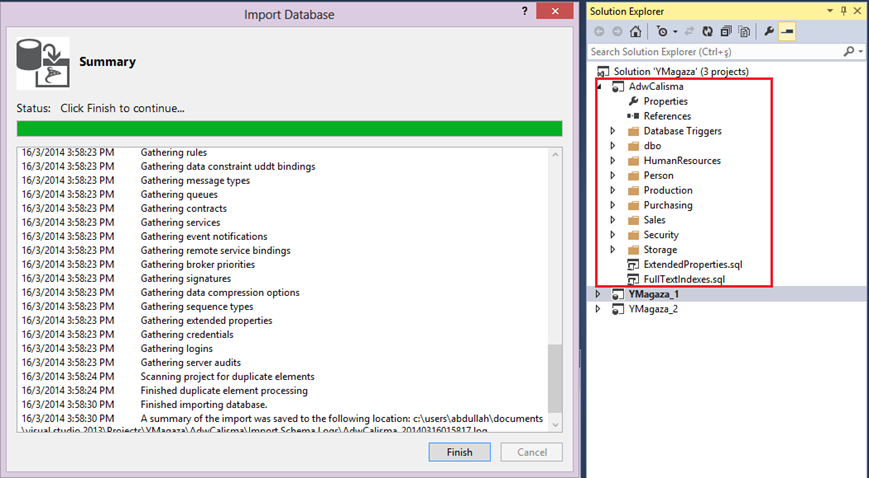Image resolution: width=869 pixels, height=478 pixels.
Task: Expand the YMagaza_2 project
Action: 598,309
